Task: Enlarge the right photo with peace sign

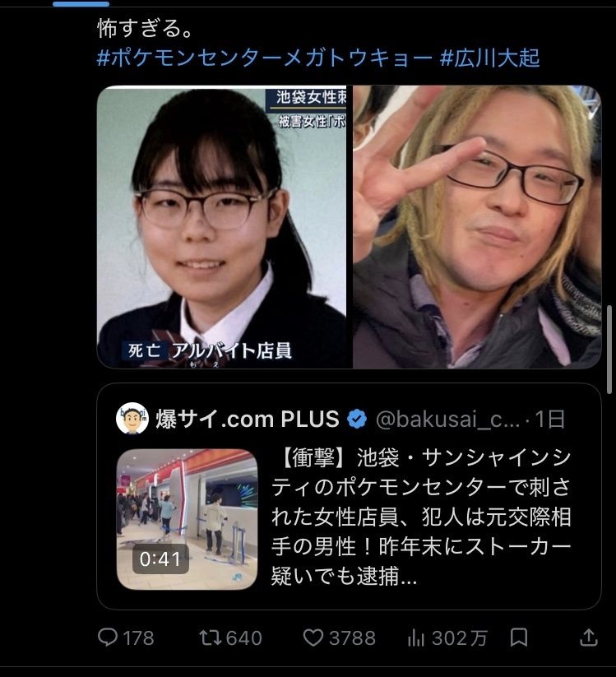Action: click(477, 227)
